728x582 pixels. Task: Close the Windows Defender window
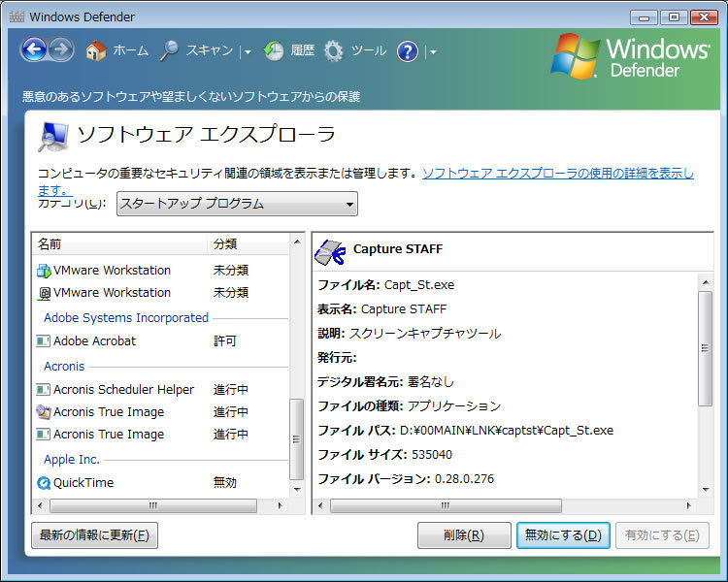tap(704, 17)
